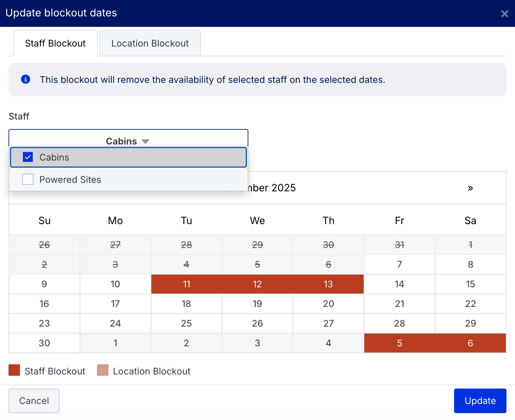
Task: Go to next month with double-chevron arrow
Action: click(x=470, y=188)
